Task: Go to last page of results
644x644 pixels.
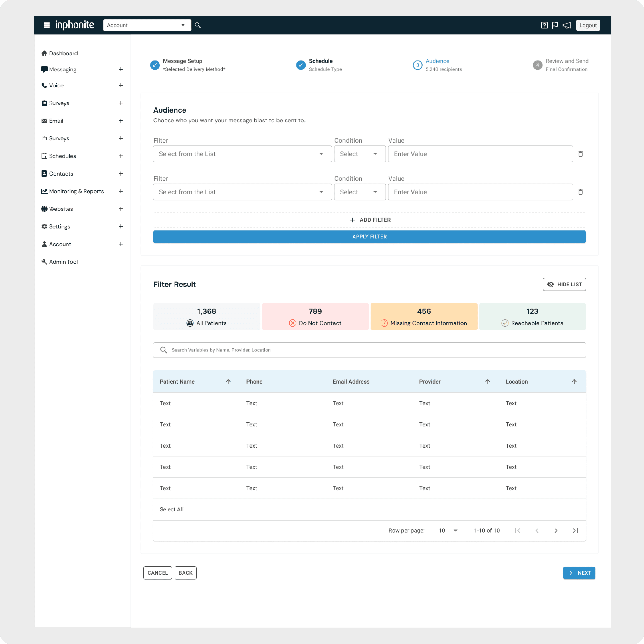Action: (575, 530)
